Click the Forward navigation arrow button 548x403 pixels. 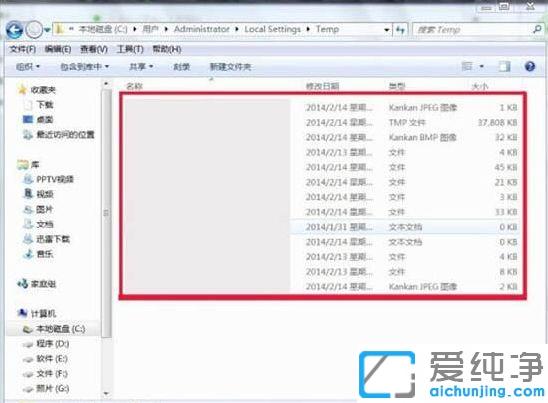click(34, 30)
